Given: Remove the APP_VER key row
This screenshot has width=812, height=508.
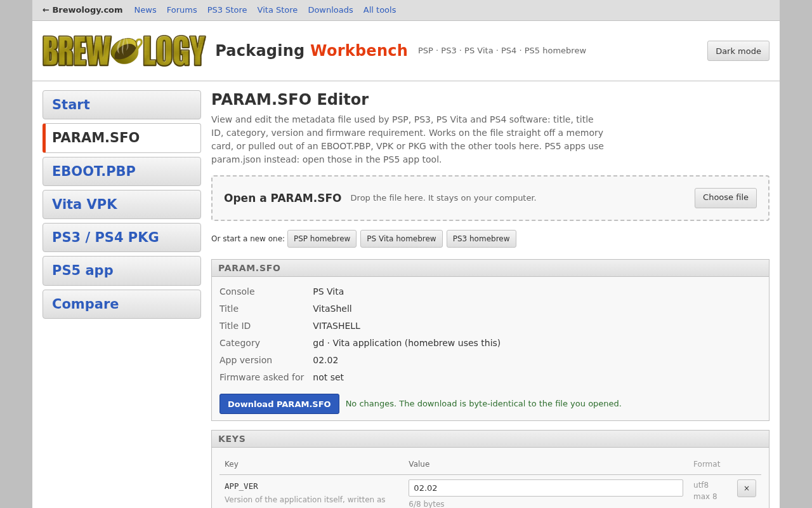Looking at the screenshot, I should (747, 488).
